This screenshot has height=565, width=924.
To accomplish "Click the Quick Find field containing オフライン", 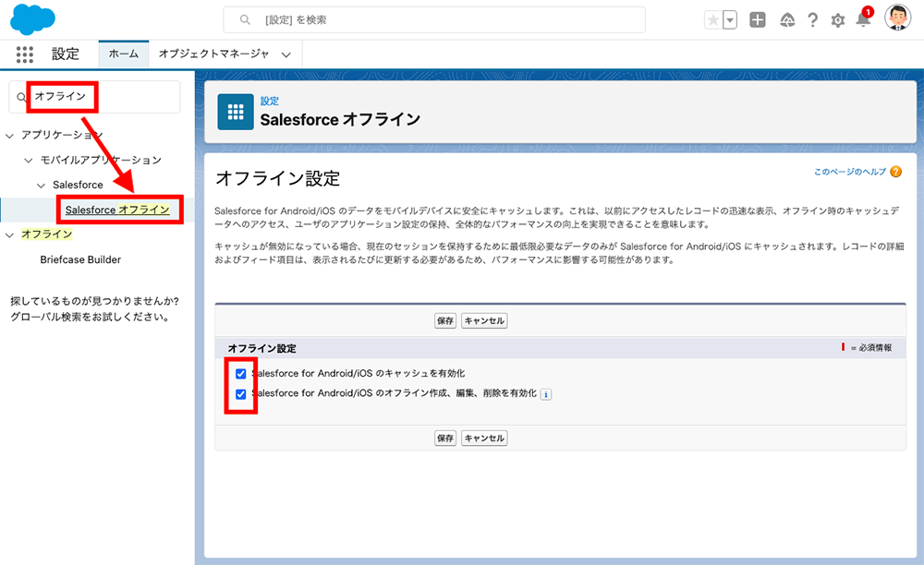I will 94,97.
